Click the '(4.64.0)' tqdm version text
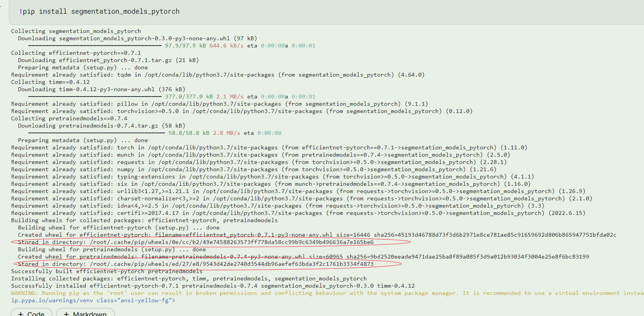The width and height of the screenshot is (644, 316). (x=411, y=75)
